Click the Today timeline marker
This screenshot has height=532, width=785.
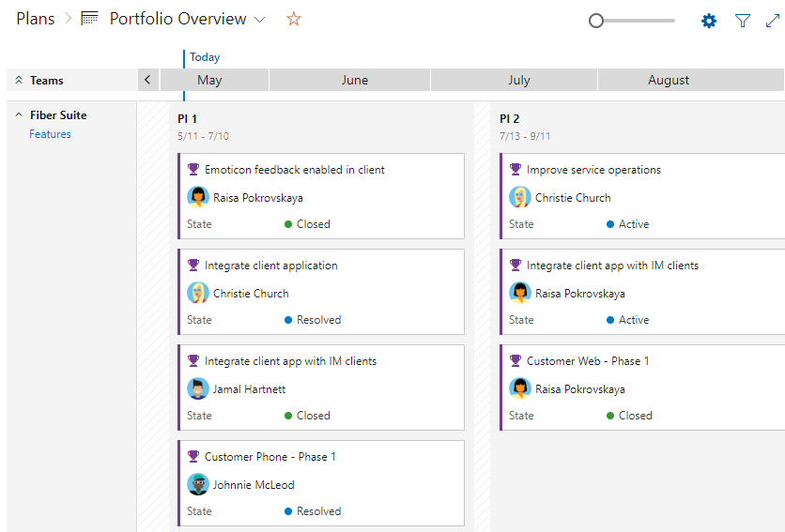pyautogui.click(x=205, y=57)
